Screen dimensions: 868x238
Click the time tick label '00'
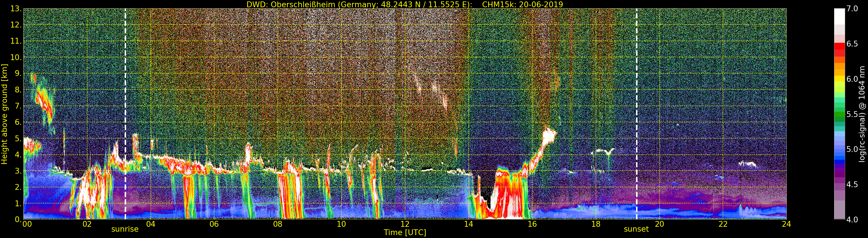27,224
